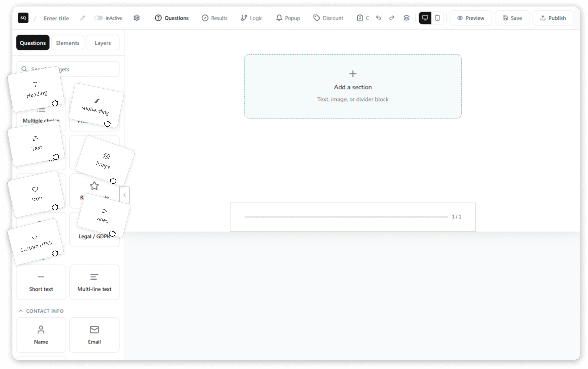This screenshot has width=588, height=369.
Task: Add a Short text question
Action: click(x=41, y=282)
